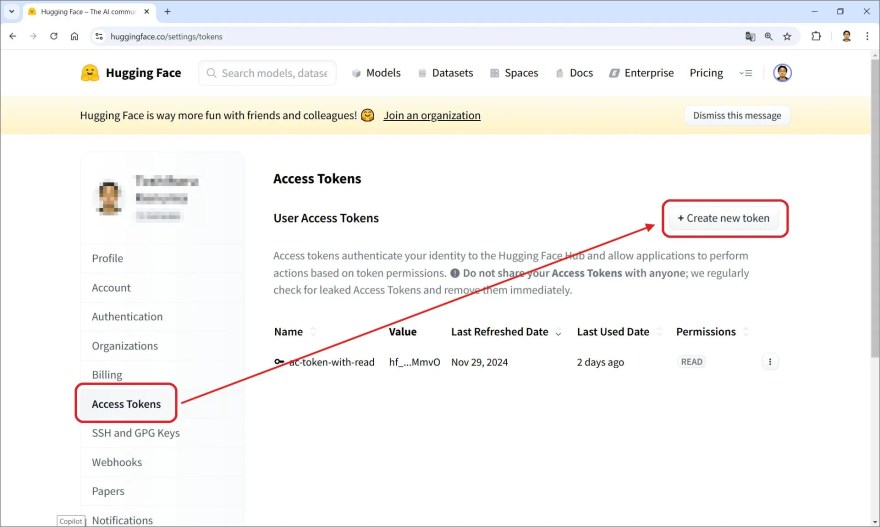Open the user avatar menu in Hugging Face navbar
880x527 pixels.
point(782,73)
